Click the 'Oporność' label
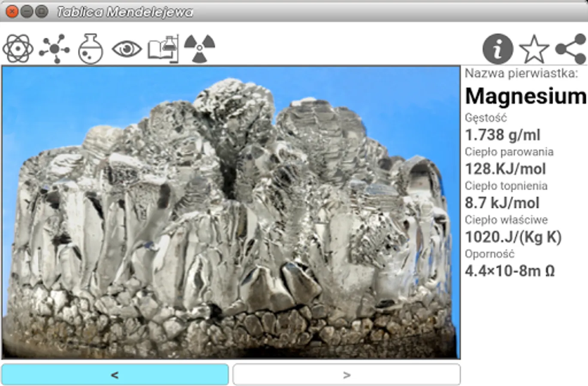This screenshot has width=588, height=386. coord(489,254)
